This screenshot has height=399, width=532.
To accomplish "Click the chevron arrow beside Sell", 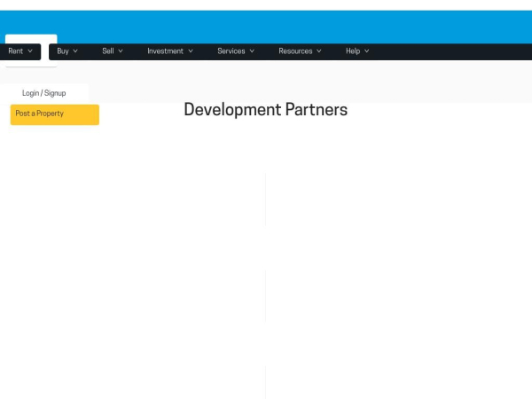I will point(121,51).
